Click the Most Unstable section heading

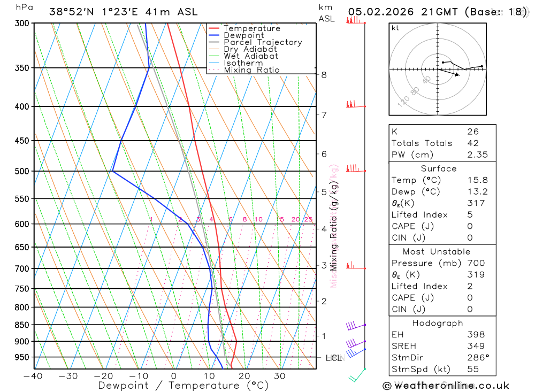tap(437, 252)
